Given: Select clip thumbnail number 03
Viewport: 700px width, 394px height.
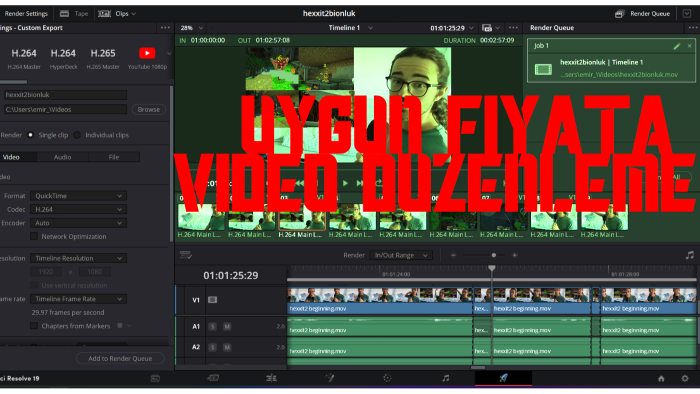Looking at the screenshot, I should pos(301,217).
